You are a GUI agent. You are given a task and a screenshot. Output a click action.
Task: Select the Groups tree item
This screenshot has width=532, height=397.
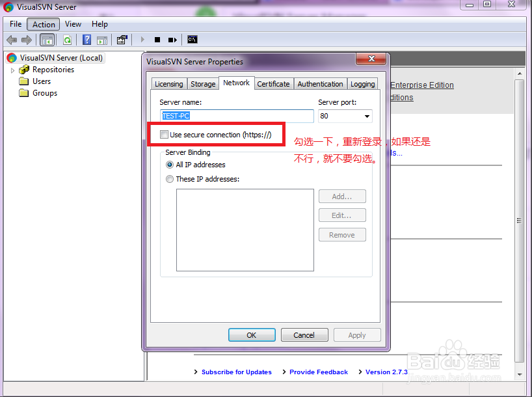(x=45, y=93)
